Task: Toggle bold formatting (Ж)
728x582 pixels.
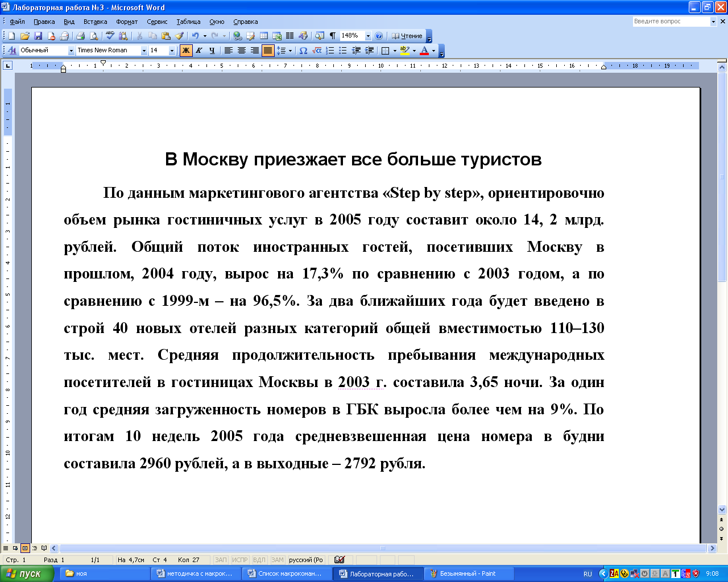Action: coord(186,51)
